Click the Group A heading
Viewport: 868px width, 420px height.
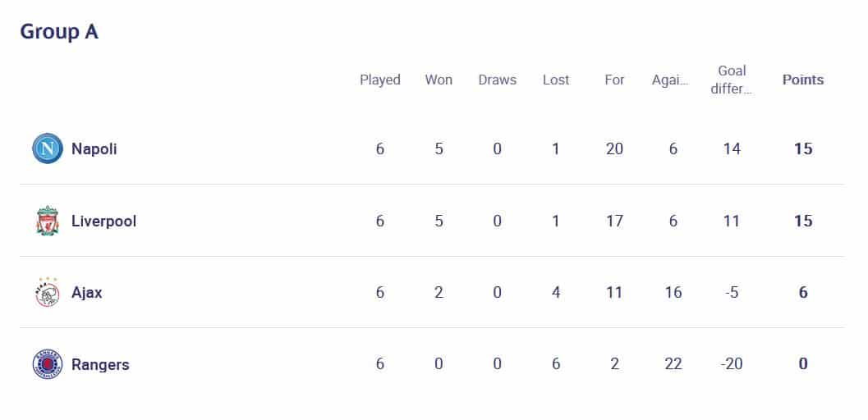(59, 32)
